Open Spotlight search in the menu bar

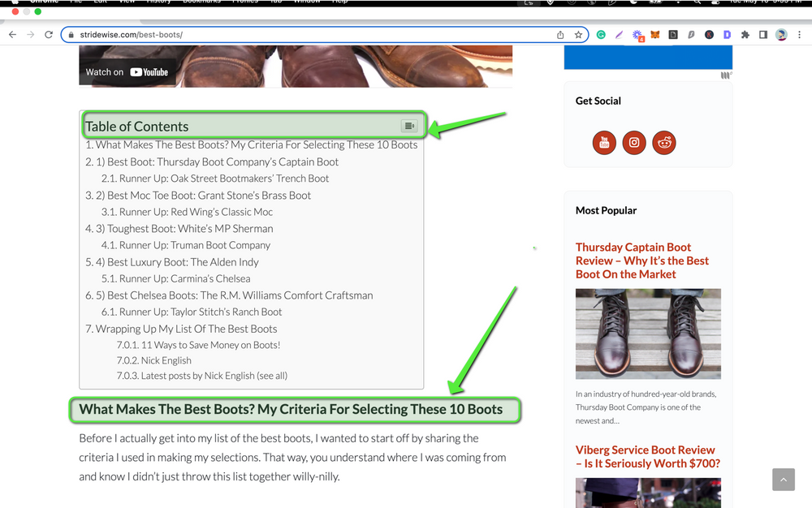click(697, 3)
